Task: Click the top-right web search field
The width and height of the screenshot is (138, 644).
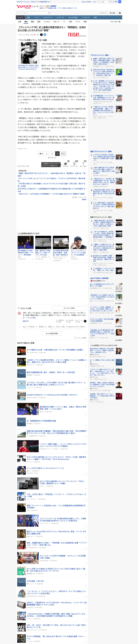Action: click(103, 2)
